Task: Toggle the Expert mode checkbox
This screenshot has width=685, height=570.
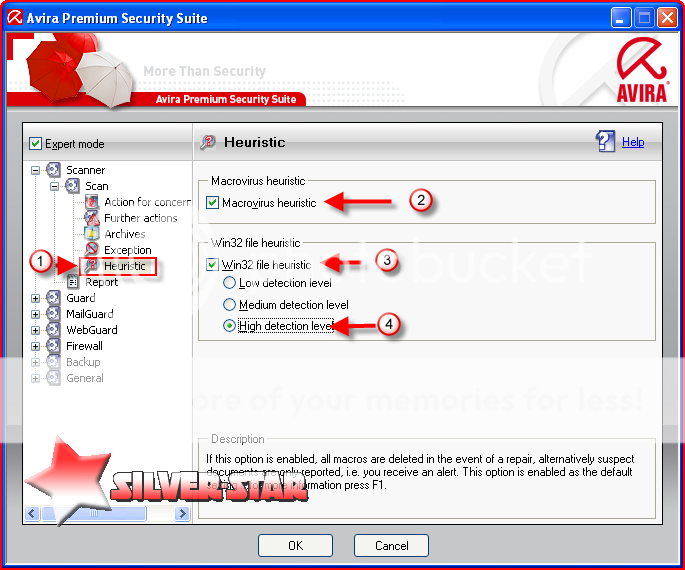Action: tap(35, 143)
